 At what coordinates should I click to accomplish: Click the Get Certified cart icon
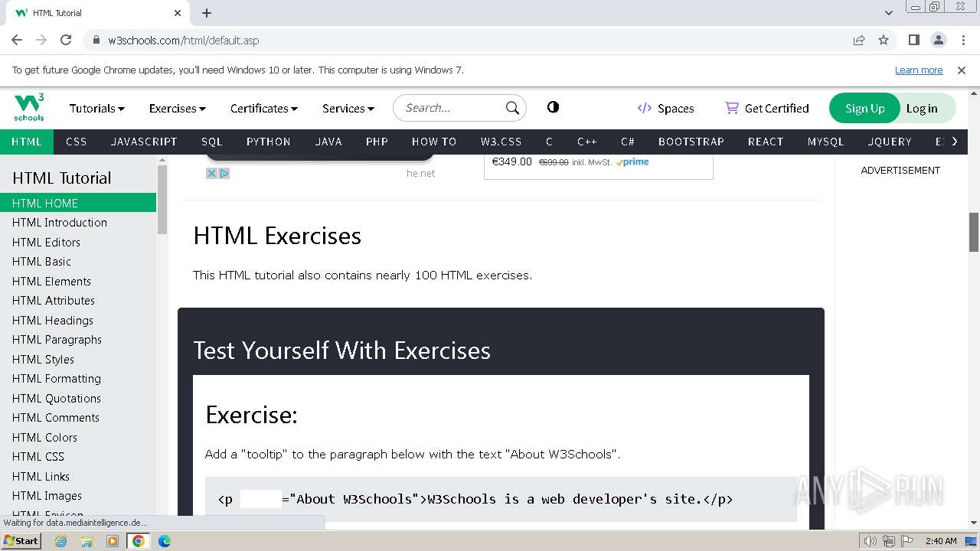[x=732, y=108]
